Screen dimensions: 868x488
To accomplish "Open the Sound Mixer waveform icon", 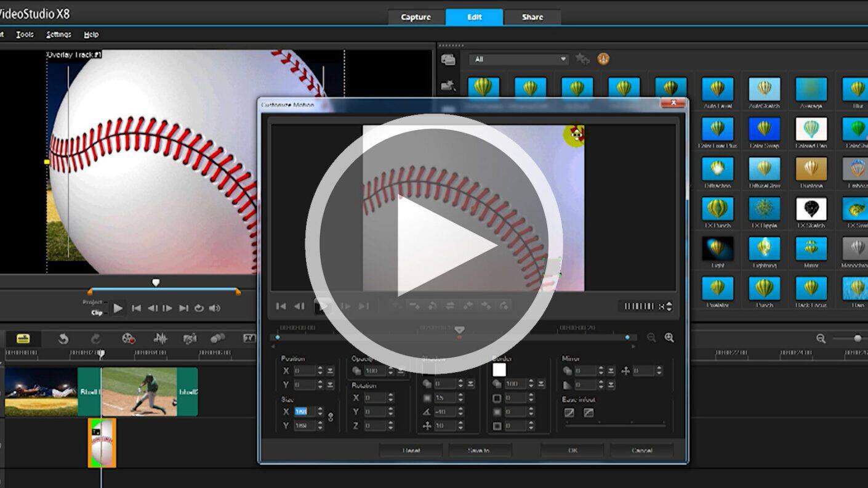I will pyautogui.click(x=161, y=338).
